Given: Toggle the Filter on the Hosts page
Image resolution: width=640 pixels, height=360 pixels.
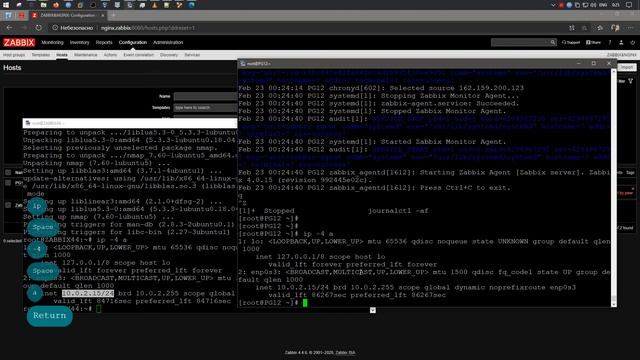Looking at the screenshot, I should tap(627, 81).
